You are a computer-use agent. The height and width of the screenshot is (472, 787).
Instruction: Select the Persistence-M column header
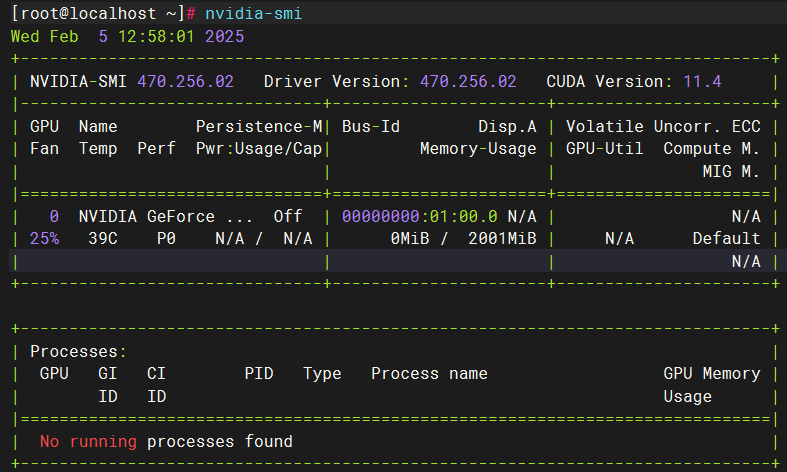coord(259,127)
